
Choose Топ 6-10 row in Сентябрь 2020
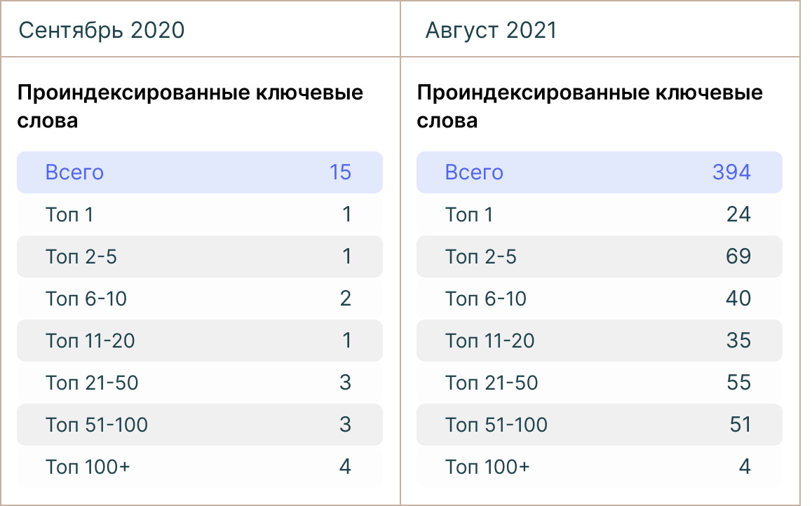point(199,299)
